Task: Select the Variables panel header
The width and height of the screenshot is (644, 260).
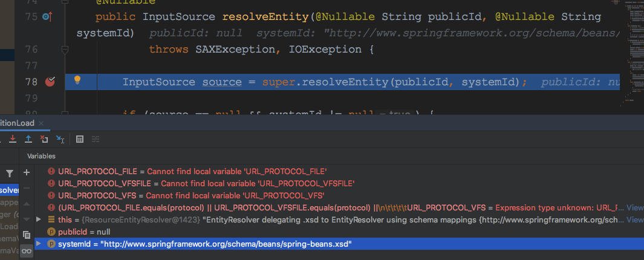Action: 41,156
